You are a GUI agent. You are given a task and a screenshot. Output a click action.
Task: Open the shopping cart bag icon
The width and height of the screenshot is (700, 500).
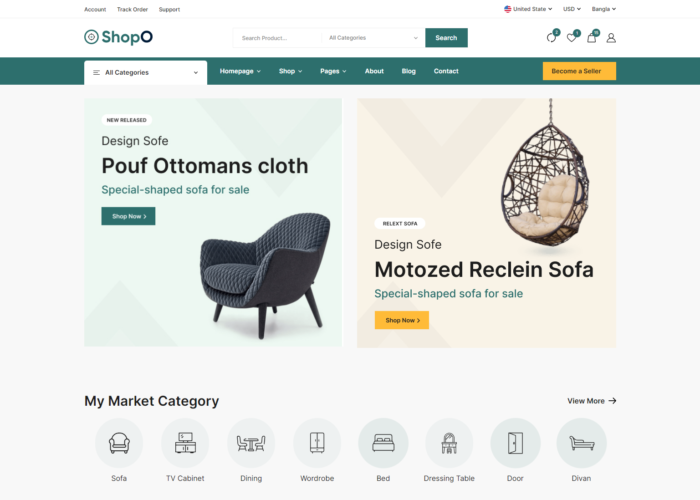click(x=592, y=38)
